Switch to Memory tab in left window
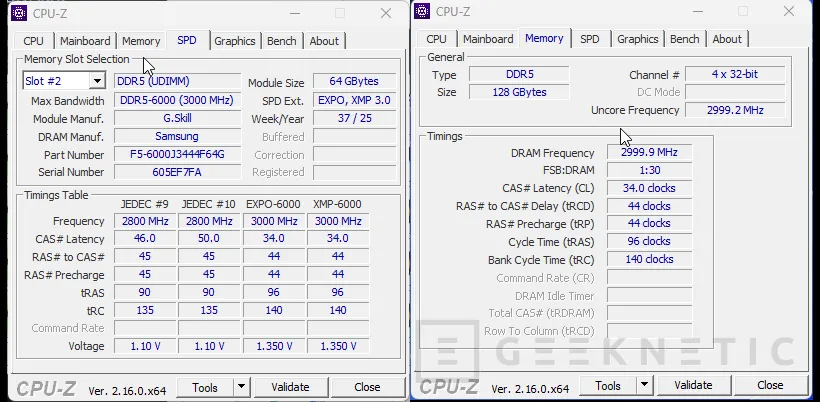Screen dimensions: 820x402 point(141,41)
